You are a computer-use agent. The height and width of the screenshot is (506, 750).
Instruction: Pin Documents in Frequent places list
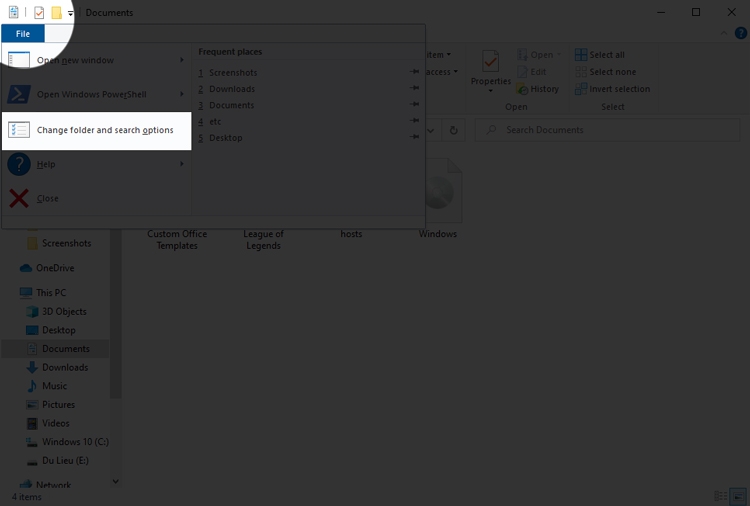pos(415,104)
